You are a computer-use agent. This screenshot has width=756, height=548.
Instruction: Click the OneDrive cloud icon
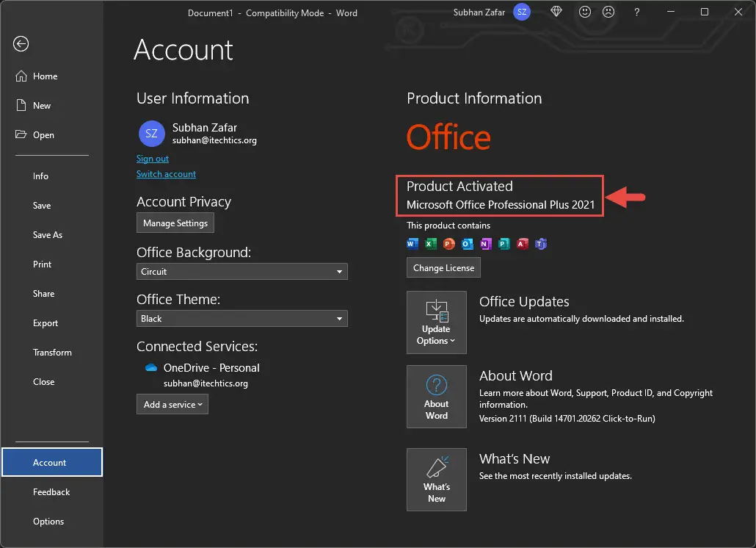(x=151, y=367)
